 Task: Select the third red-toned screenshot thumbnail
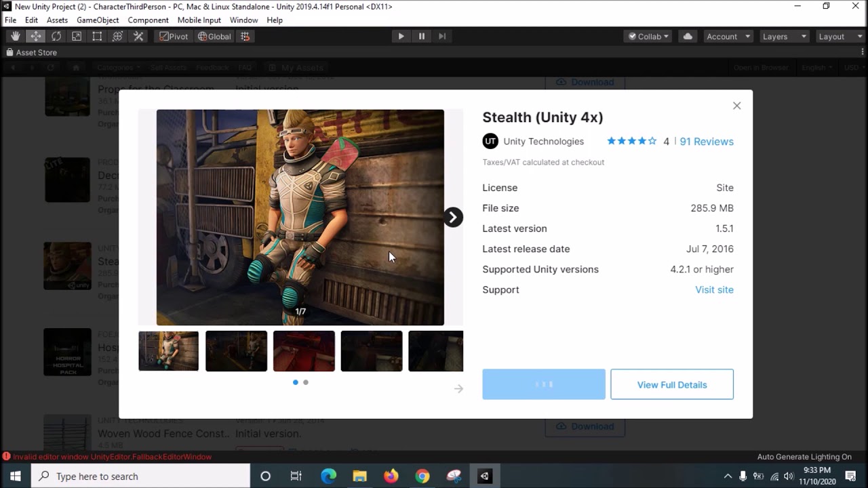[x=304, y=351]
